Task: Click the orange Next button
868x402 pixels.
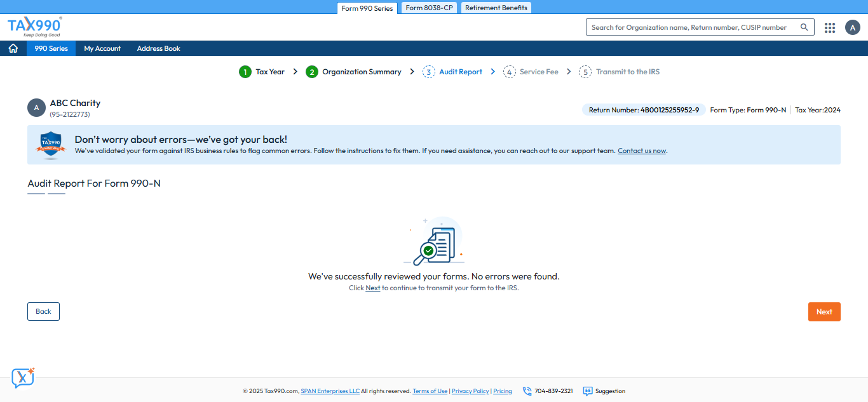Action: point(824,312)
